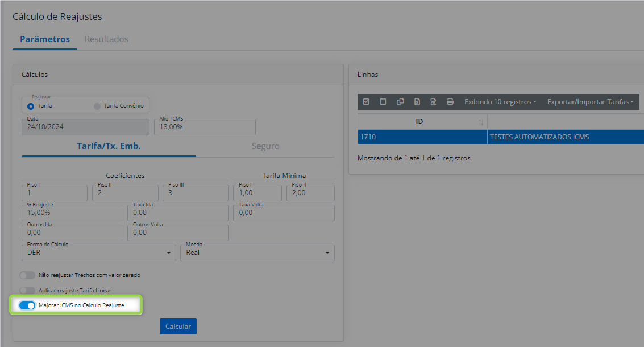Select the Tarifa radio button

click(x=30, y=106)
